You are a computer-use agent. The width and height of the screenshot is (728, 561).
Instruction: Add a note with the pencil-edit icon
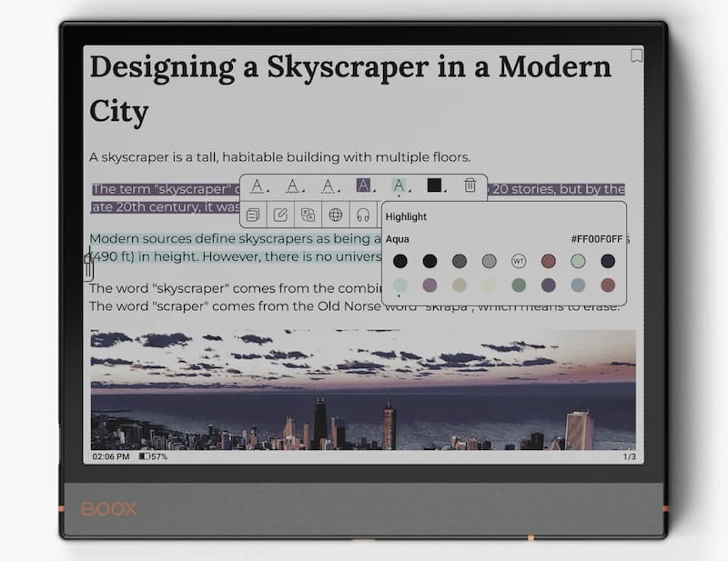click(281, 215)
